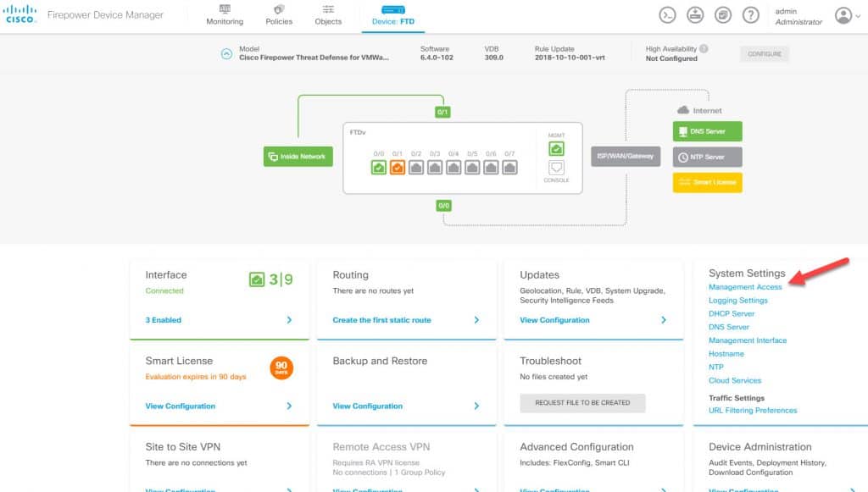Open the Management Access link
The height and width of the screenshot is (492, 868).
[x=745, y=287]
